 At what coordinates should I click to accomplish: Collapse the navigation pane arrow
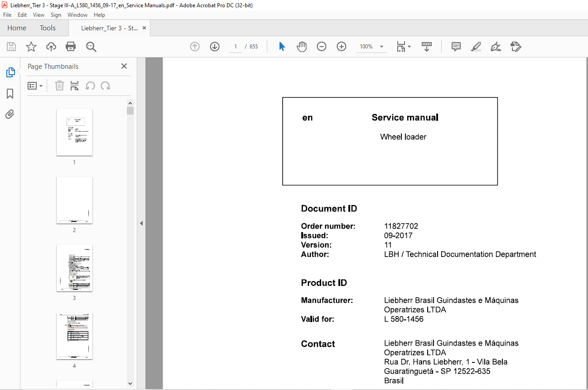pyautogui.click(x=141, y=223)
